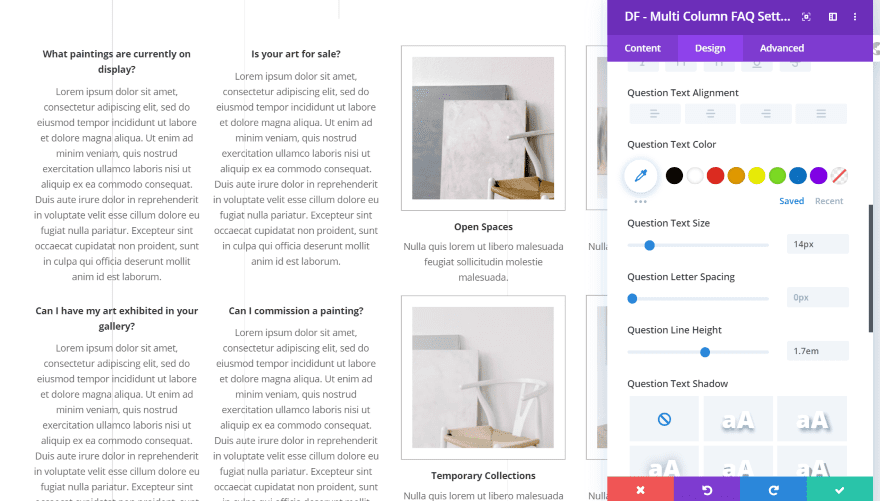Open the Saved colors link
The height and width of the screenshot is (501, 880).
tap(791, 201)
